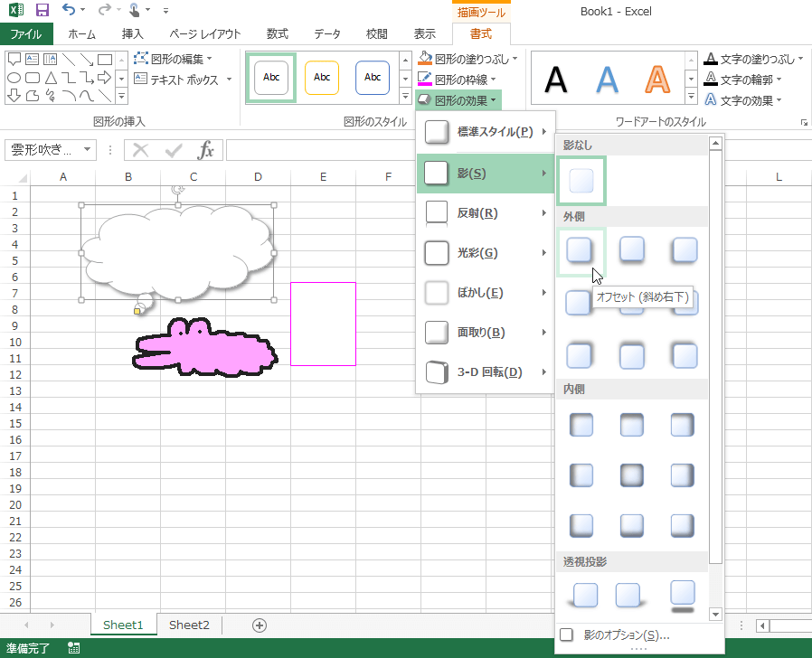This screenshot has height=658, width=812.
Task: Open 影のオプション(S)... shadow options
Action: click(639, 635)
